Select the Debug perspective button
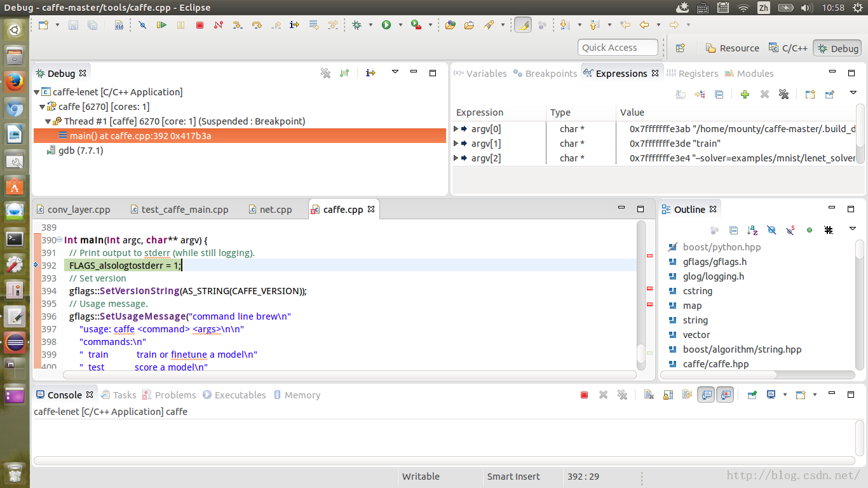This screenshot has width=868, height=488. pyautogui.click(x=838, y=48)
